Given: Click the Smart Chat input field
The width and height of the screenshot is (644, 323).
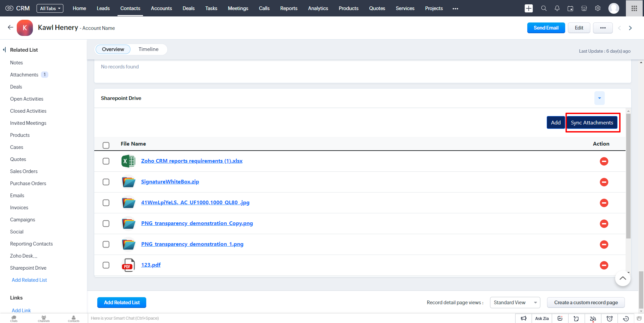Looking at the screenshot, I should click(301, 318).
